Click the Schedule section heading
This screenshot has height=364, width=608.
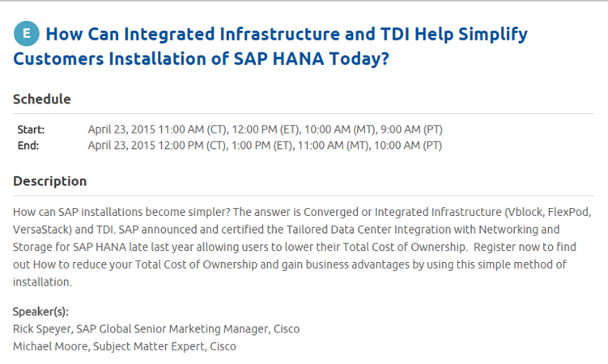point(42,99)
